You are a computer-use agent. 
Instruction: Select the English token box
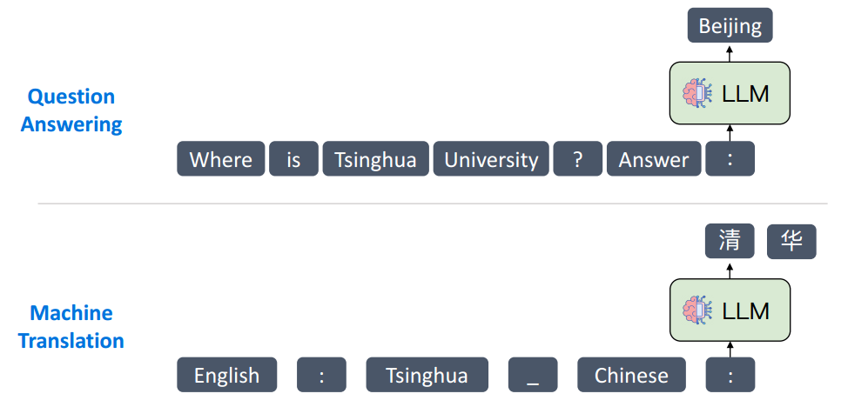(x=226, y=375)
